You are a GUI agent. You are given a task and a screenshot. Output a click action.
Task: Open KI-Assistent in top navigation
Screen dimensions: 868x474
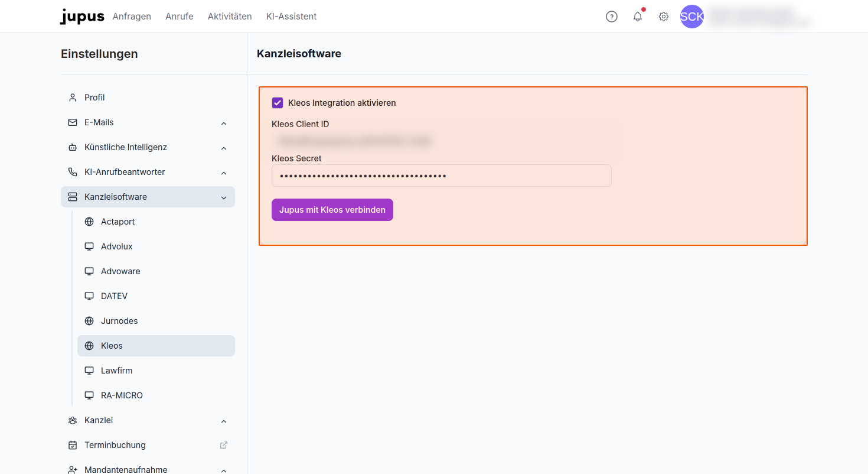pyautogui.click(x=292, y=17)
